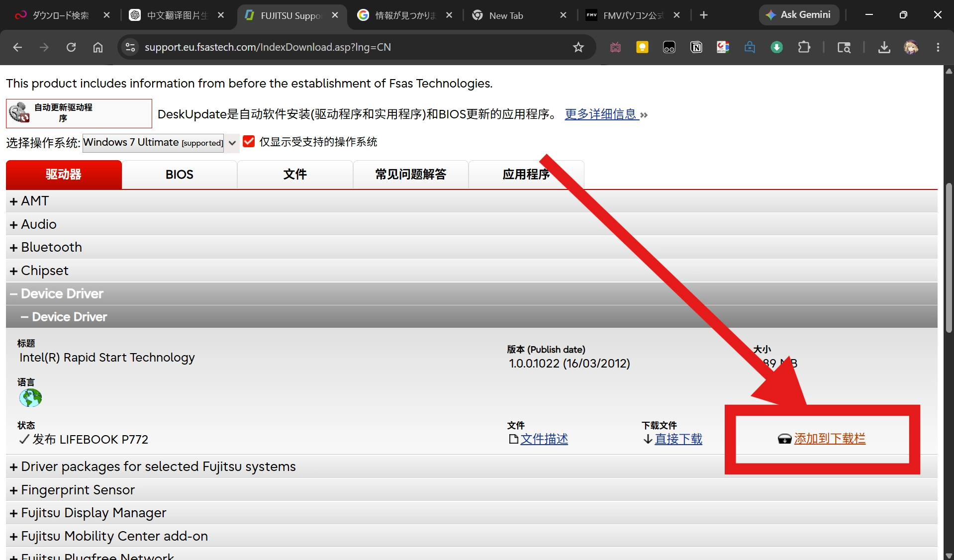Expand the Chipset driver category
954x560 pixels.
pyautogui.click(x=472, y=271)
